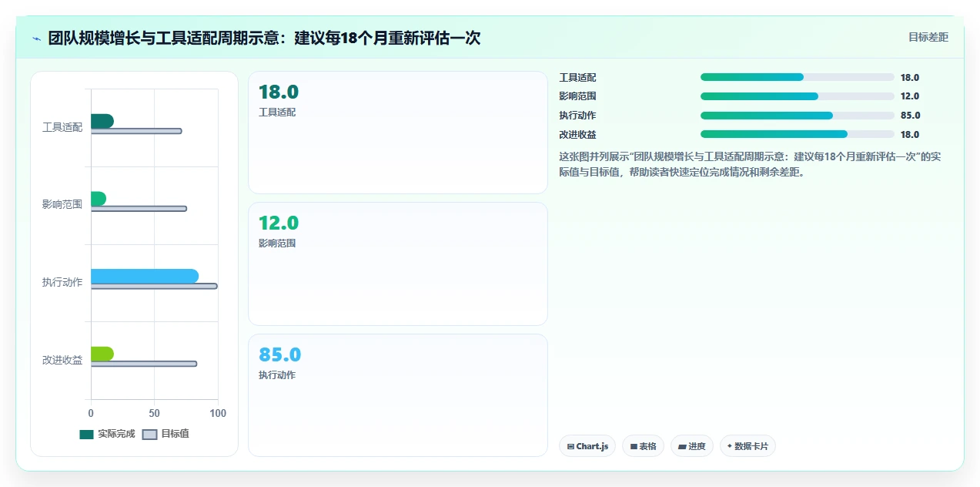
Task: Click the x-axis tick label 100
Action: pos(218,414)
